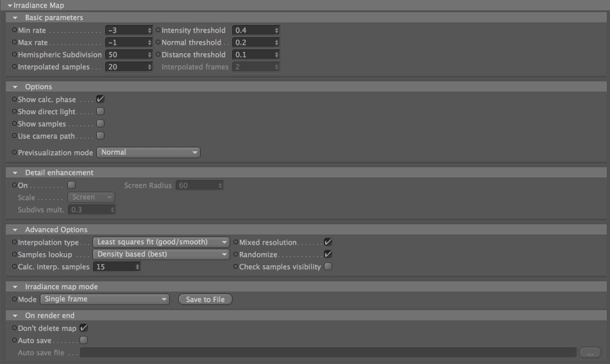Viewport: 610px width, 364px height.
Task: Collapse the Irradiance Map section header
Action: (10, 5)
